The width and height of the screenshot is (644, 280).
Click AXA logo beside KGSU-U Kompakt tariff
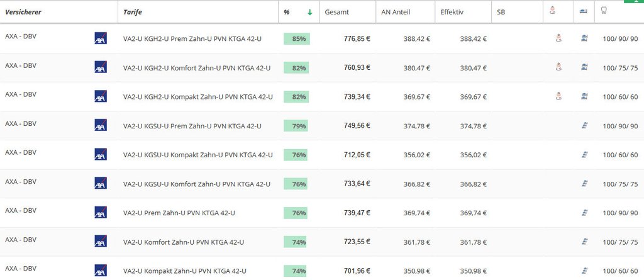tap(101, 154)
